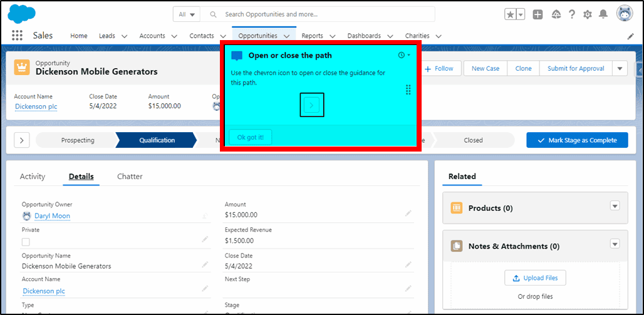644x315 pixels.
Task: Open the Notifications bell icon
Action: point(603,14)
